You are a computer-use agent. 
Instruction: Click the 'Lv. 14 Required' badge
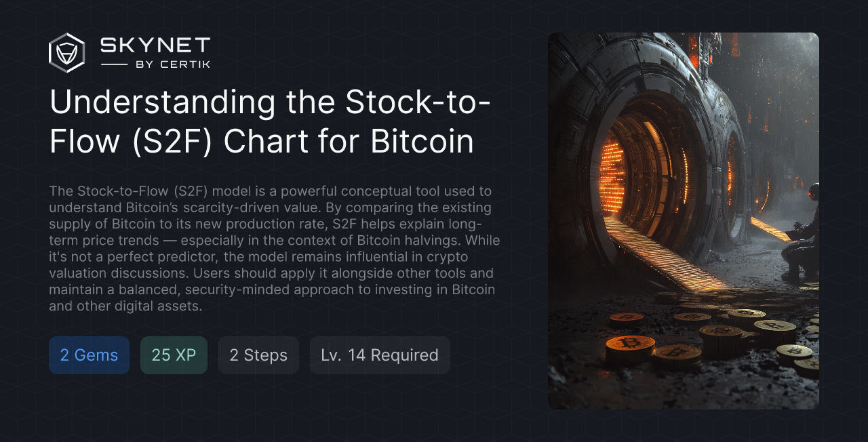pos(379,355)
